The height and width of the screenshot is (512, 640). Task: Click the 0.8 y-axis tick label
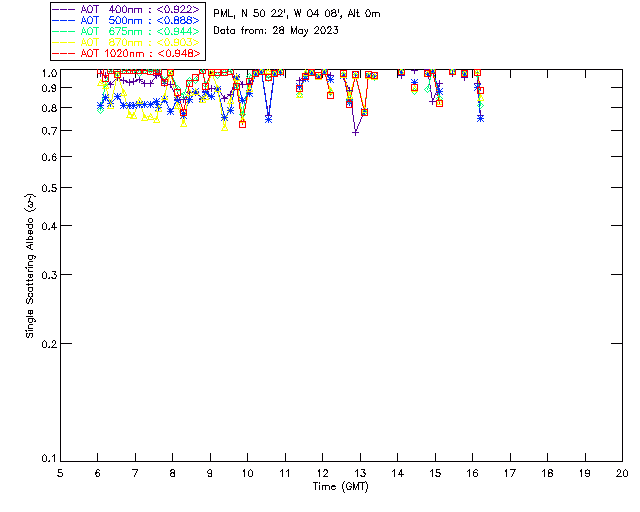pyautogui.click(x=49, y=108)
